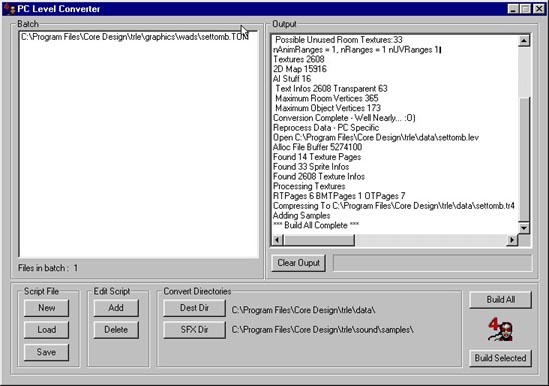The image size is (549, 386).
Task: Clear the output log text
Action: [x=299, y=263]
